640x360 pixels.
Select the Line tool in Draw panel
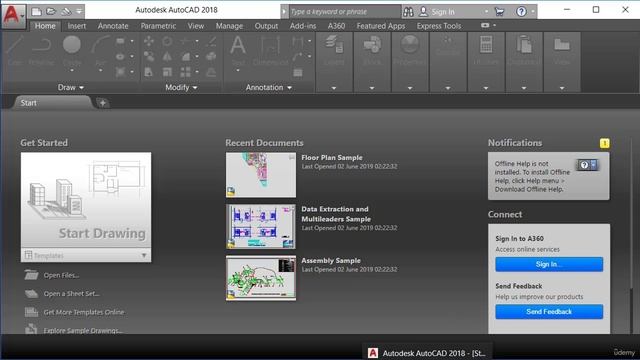click(15, 51)
